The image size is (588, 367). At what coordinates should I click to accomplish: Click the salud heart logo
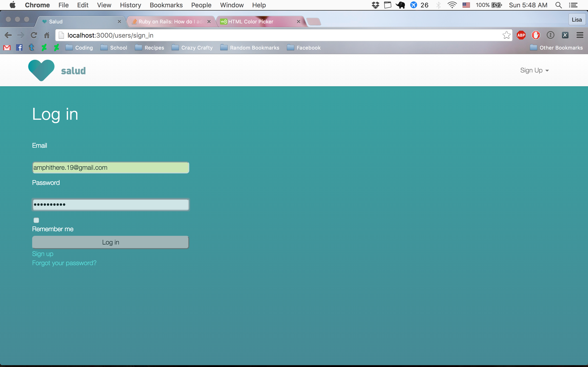tap(41, 70)
